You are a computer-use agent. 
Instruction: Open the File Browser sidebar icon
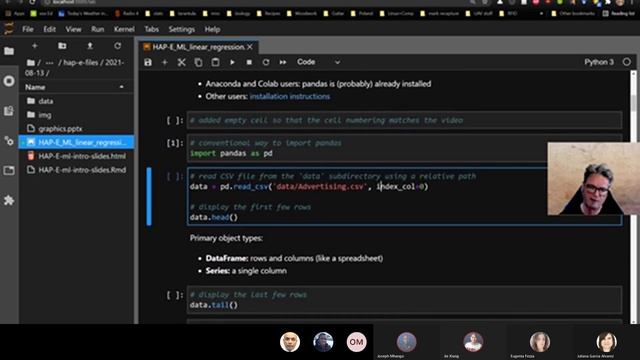click(x=9, y=51)
